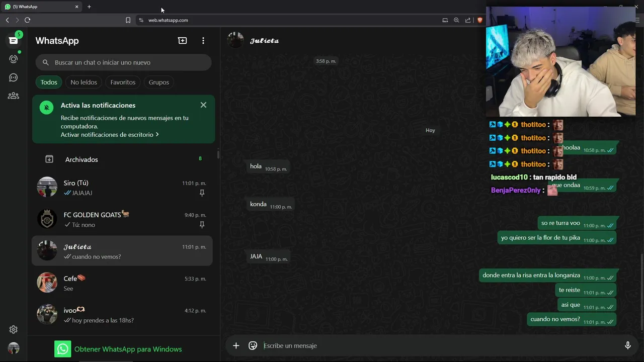Click the message 'yo quiero ser la flor de tu pika'
Screen dimensions: 644x362
pos(557,238)
